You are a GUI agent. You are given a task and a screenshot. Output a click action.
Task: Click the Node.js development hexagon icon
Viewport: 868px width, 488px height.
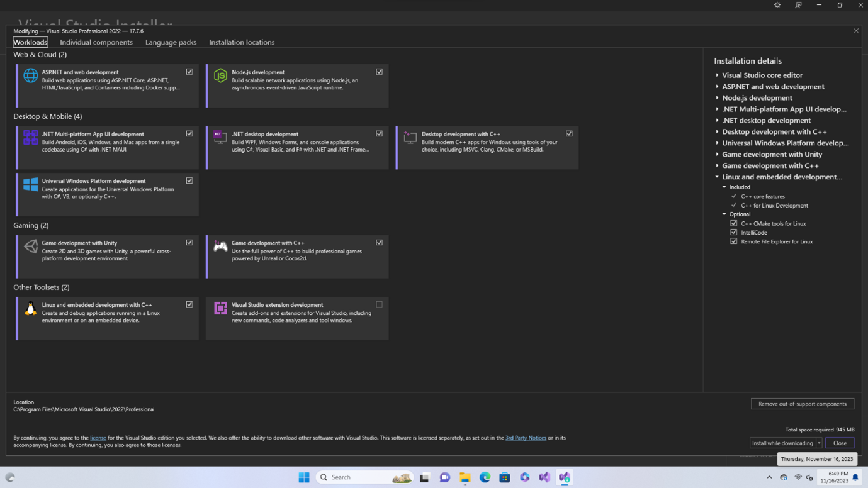220,75
